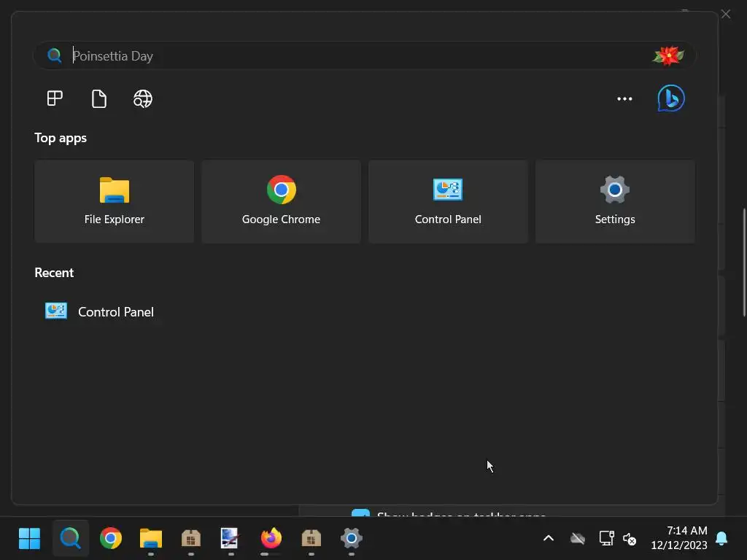This screenshot has width=747, height=560.
Task: Open the screen-with-pen app on taskbar
Action: [x=231, y=539]
